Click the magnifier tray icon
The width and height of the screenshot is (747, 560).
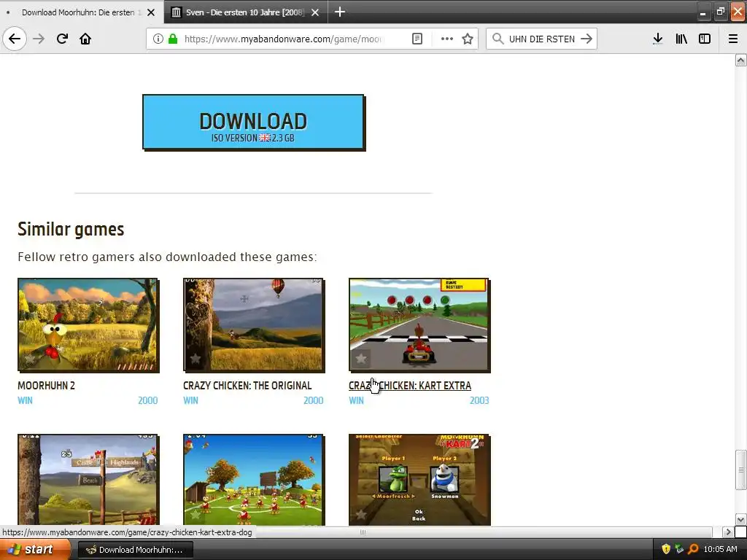(693, 550)
